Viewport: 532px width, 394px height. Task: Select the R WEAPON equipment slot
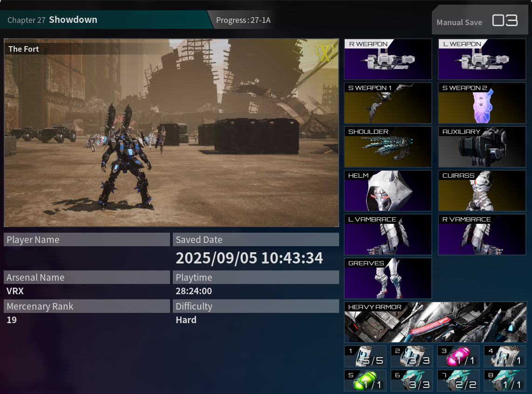pos(388,59)
